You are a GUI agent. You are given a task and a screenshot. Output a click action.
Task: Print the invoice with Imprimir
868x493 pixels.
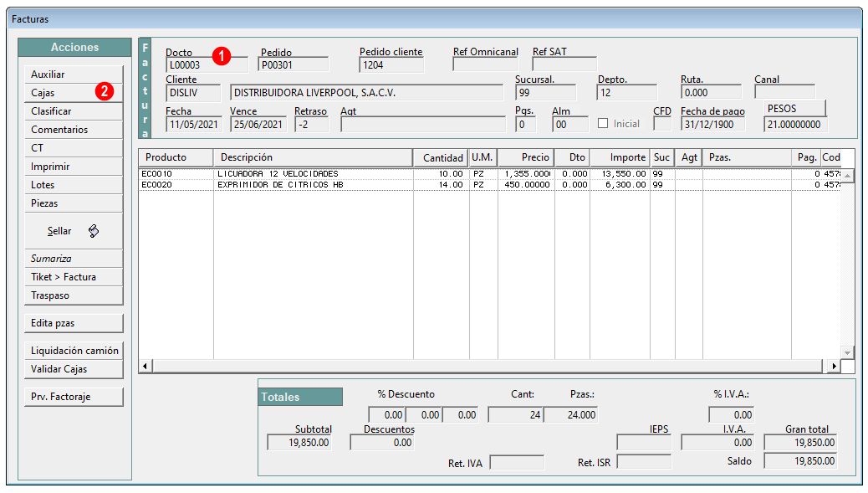point(74,167)
